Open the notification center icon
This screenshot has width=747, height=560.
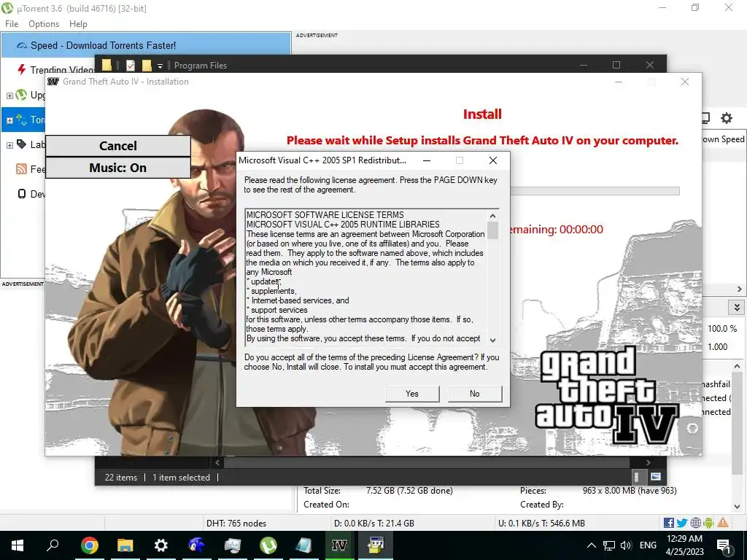click(x=724, y=545)
